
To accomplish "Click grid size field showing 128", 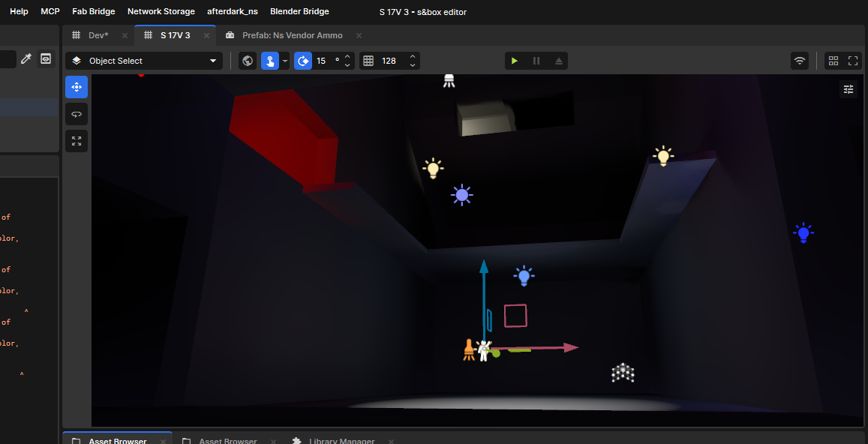I will tap(392, 61).
